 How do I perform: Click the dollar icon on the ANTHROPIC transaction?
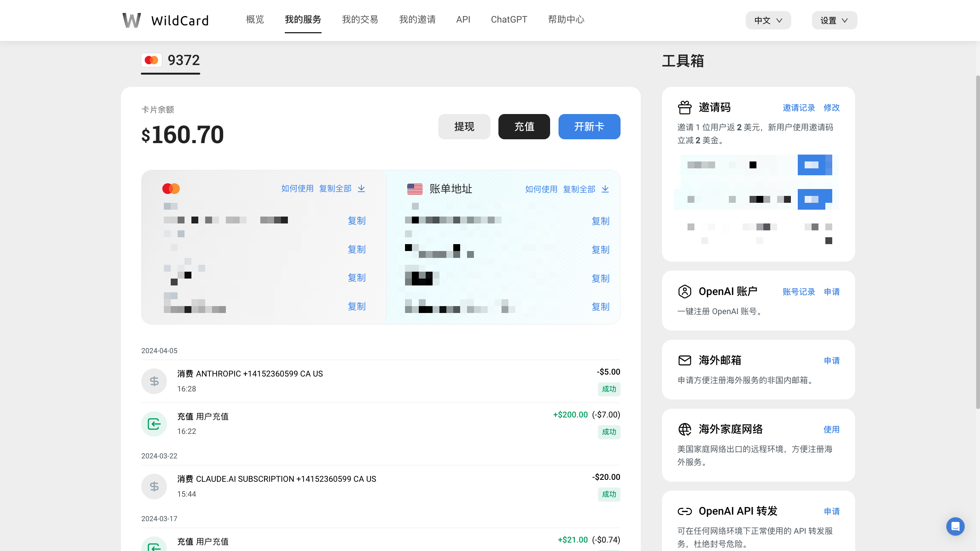(154, 381)
